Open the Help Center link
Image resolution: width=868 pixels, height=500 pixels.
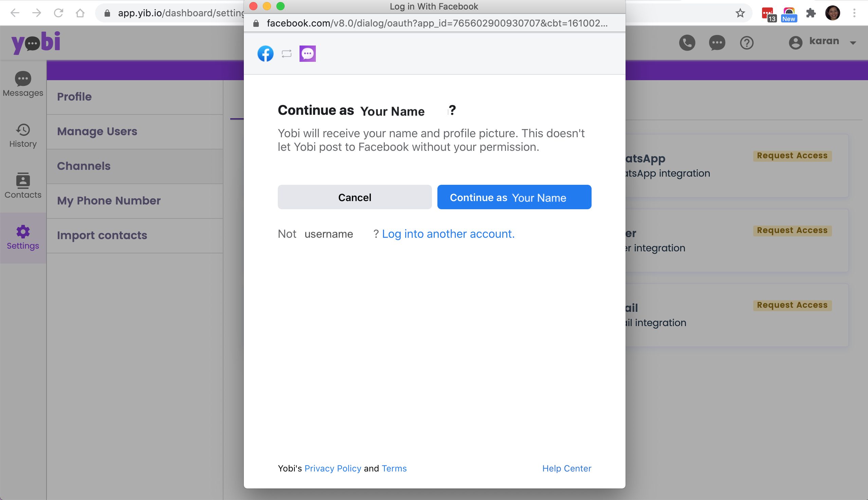click(567, 468)
